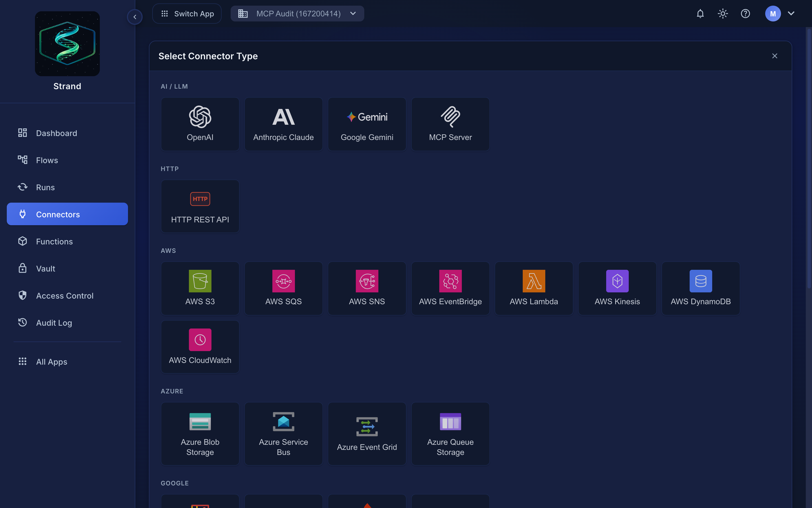Navigate to Access Control
This screenshot has height=508, width=812.
pos(67,295)
